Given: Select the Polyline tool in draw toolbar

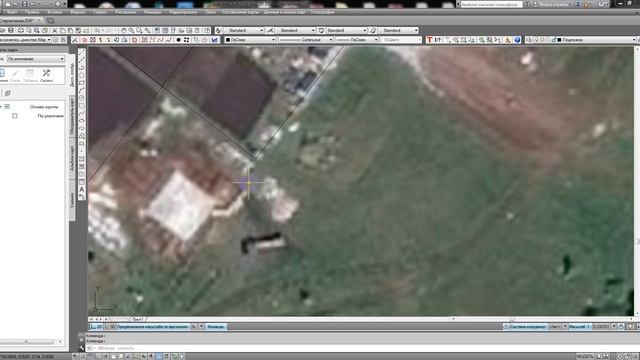Looking at the screenshot, I should click(82, 60).
